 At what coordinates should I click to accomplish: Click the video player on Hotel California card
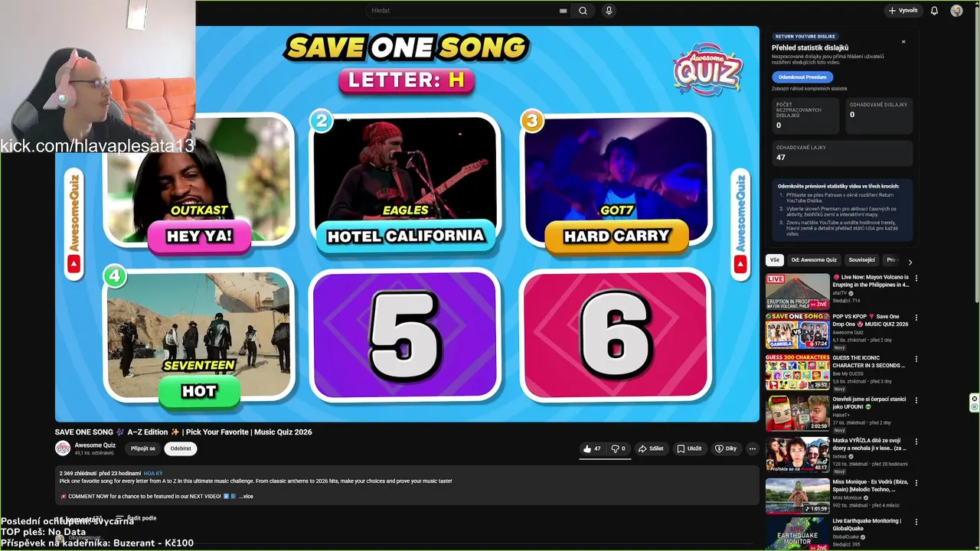coord(405,184)
